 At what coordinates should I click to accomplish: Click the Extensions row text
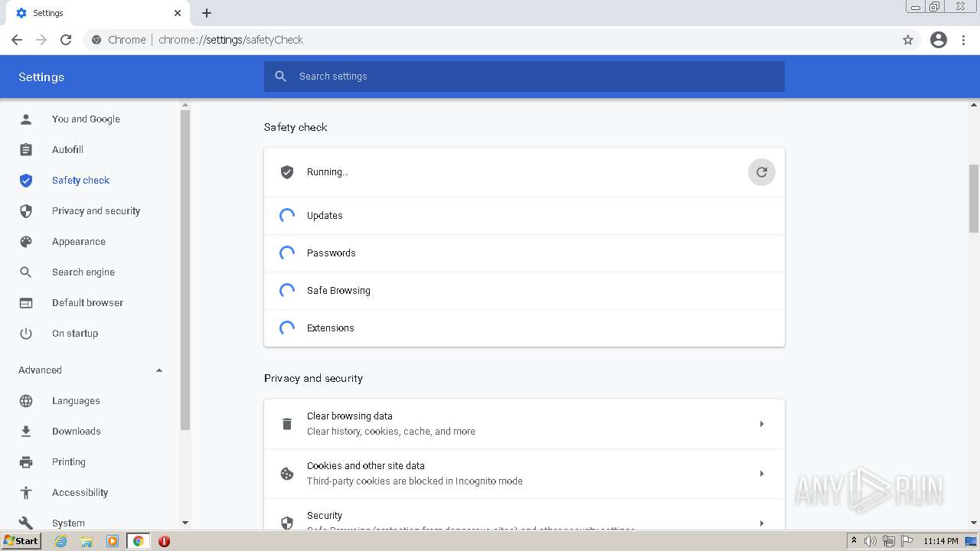(330, 328)
